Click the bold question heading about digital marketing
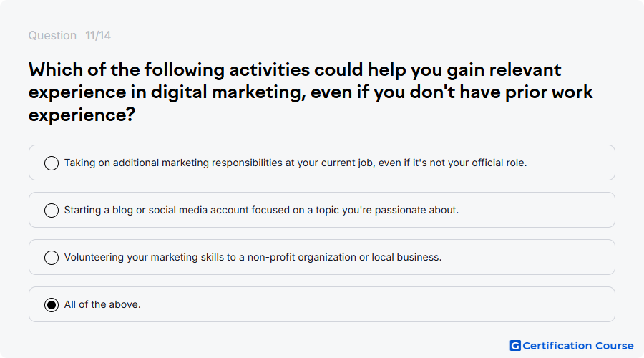 point(311,92)
